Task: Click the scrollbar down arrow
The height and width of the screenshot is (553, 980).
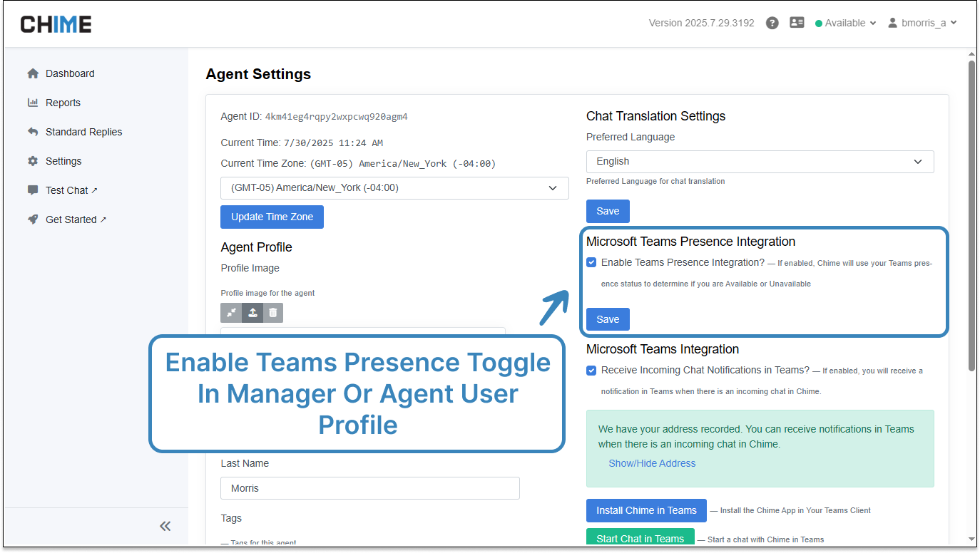Action: pos(971,539)
